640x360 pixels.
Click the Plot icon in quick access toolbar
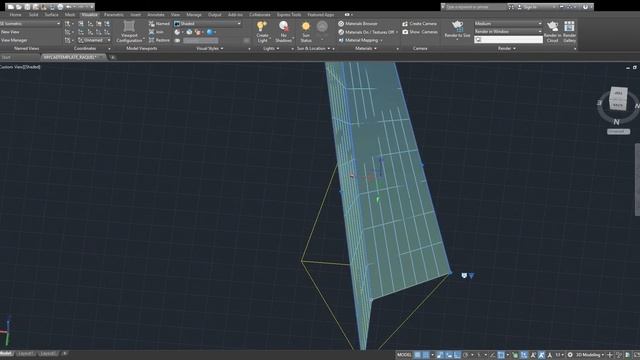(60, 7)
